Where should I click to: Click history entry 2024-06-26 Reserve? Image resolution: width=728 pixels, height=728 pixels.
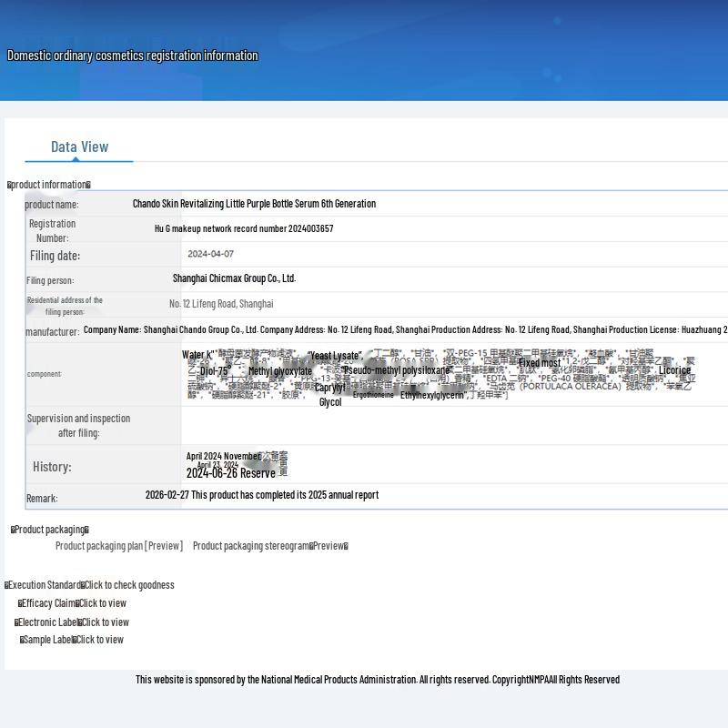[x=231, y=473]
